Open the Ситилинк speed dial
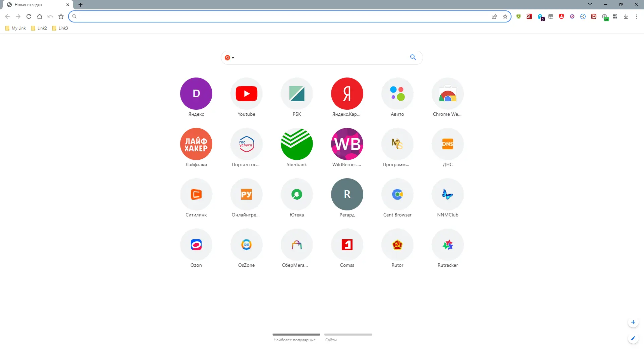Screen dimensions: 644x349 pyautogui.click(x=196, y=198)
